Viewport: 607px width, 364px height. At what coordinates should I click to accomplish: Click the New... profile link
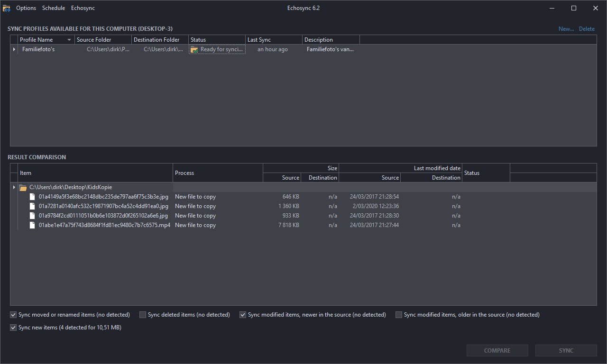tap(566, 29)
